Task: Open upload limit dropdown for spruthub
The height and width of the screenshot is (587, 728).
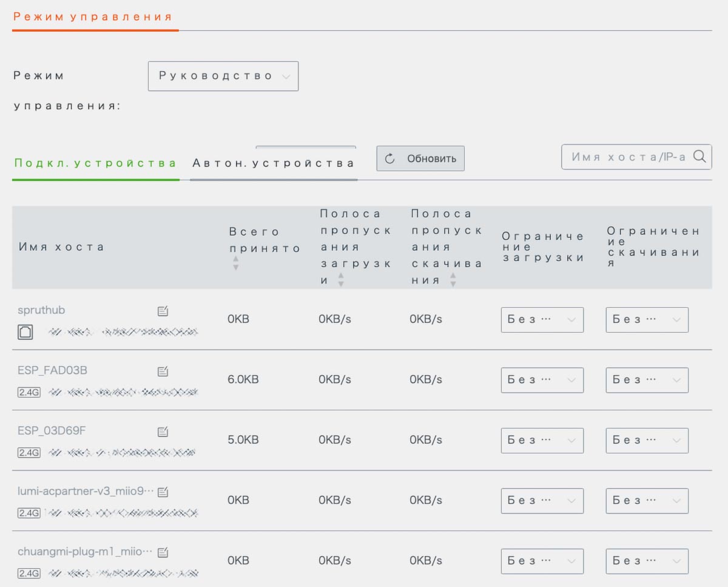Action: point(542,320)
